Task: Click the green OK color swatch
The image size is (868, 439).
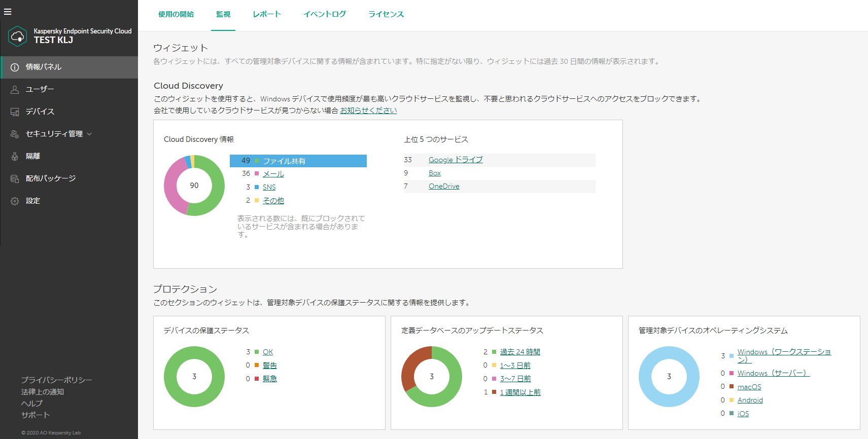Action: (x=257, y=352)
